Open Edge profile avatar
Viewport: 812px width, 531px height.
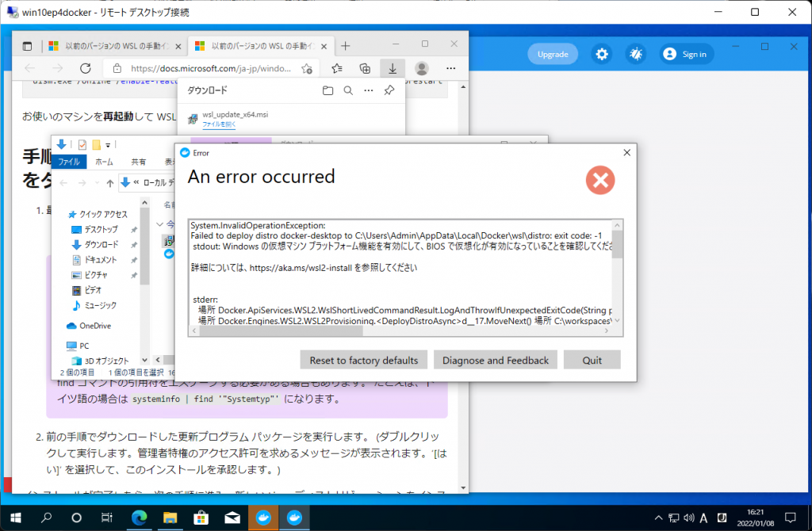pyautogui.click(x=422, y=68)
